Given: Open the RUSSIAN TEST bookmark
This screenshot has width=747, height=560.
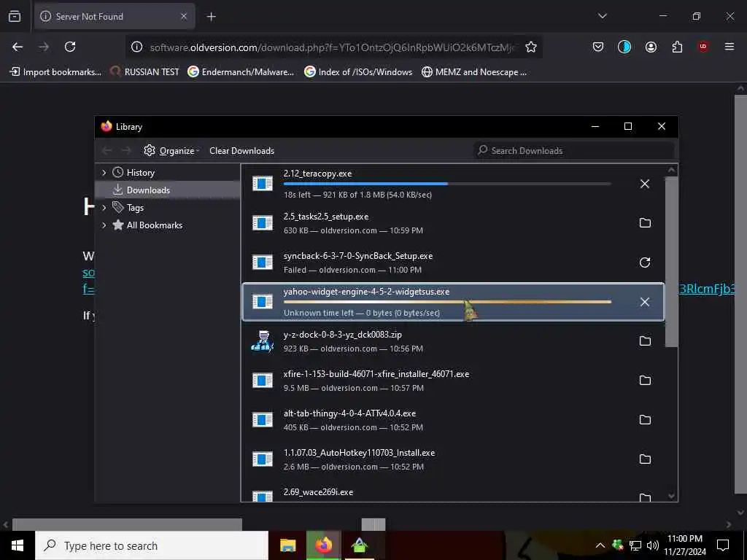Looking at the screenshot, I should click(145, 72).
